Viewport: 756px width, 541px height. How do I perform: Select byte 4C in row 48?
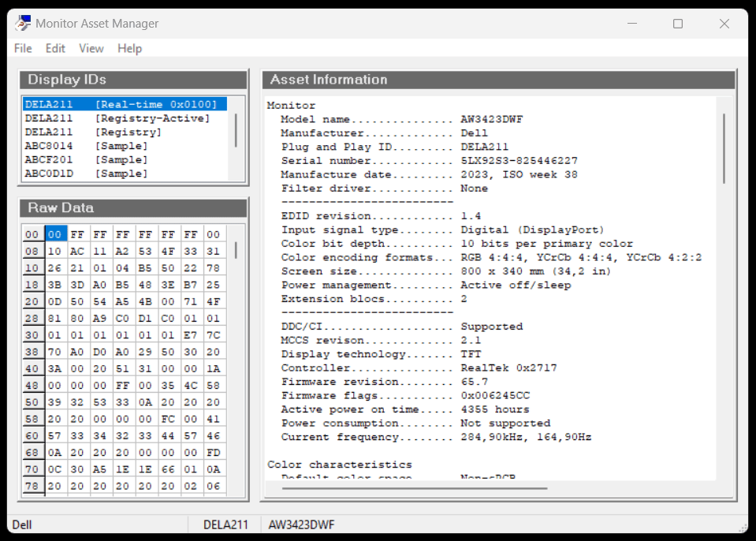coord(191,386)
